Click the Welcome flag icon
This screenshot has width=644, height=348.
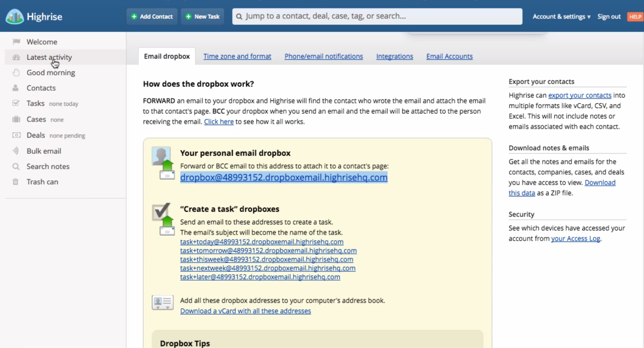16,42
